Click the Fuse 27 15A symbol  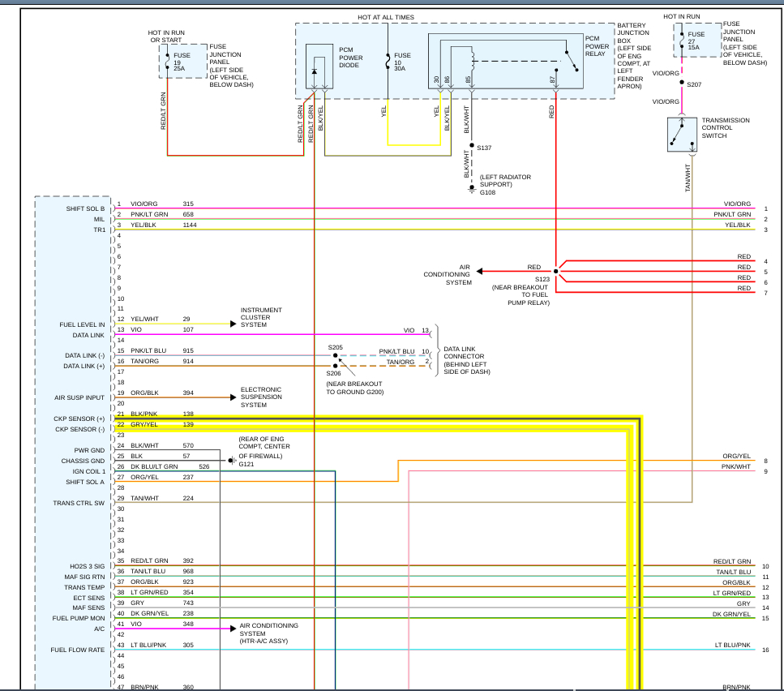(682, 41)
